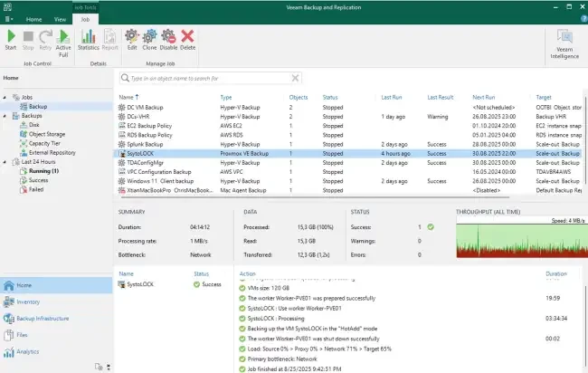Open job Statistics
The height and width of the screenshot is (373, 588).
click(89, 40)
